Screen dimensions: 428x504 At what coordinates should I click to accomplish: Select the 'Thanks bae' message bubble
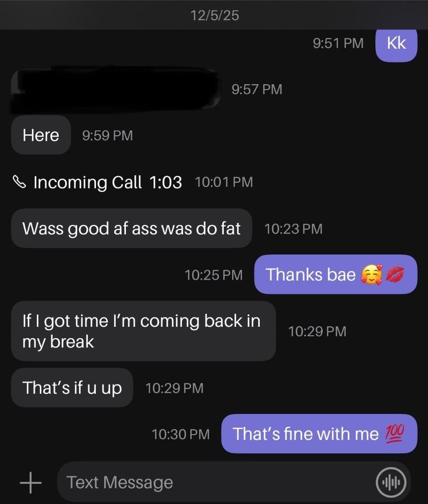pyautogui.click(x=336, y=274)
